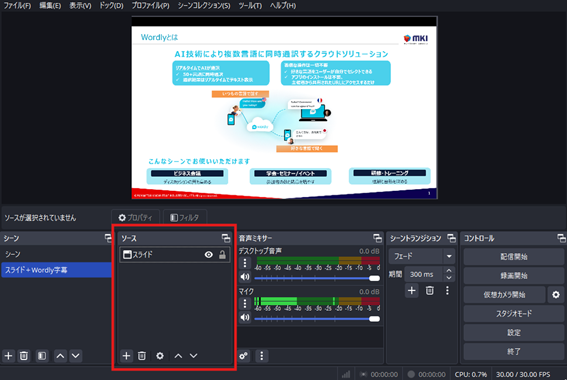Click the 終了 button
The image size is (567, 380).
514,351
